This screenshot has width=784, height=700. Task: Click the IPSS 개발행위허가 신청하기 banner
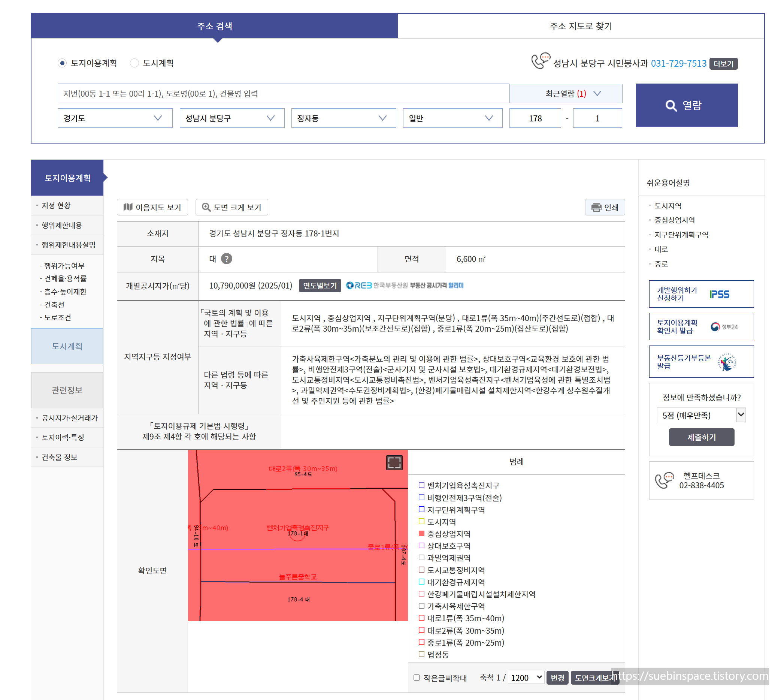click(701, 294)
